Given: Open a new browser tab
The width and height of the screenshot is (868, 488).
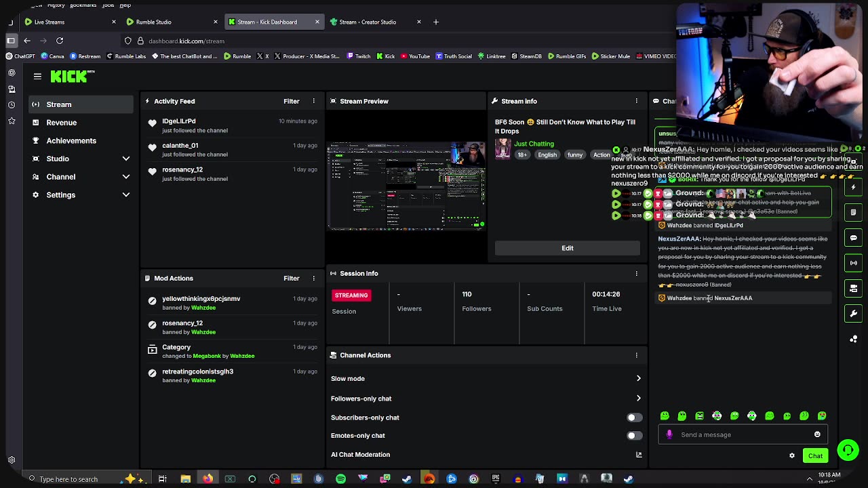Looking at the screenshot, I should coord(436,22).
